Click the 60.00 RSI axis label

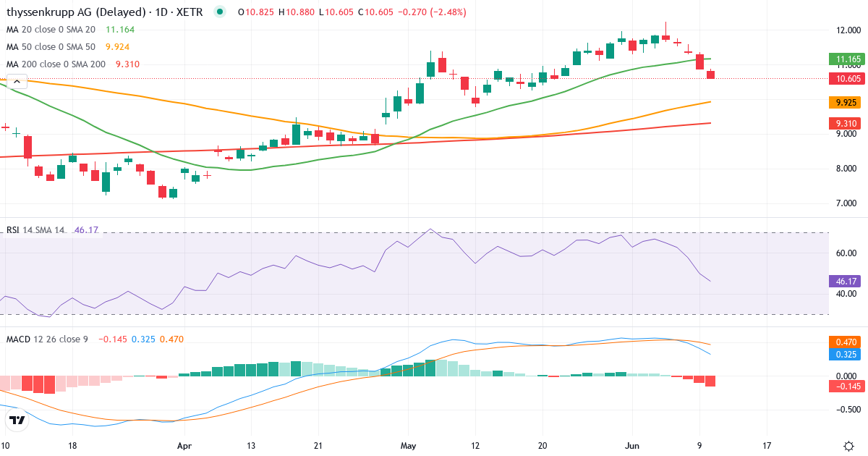847,253
